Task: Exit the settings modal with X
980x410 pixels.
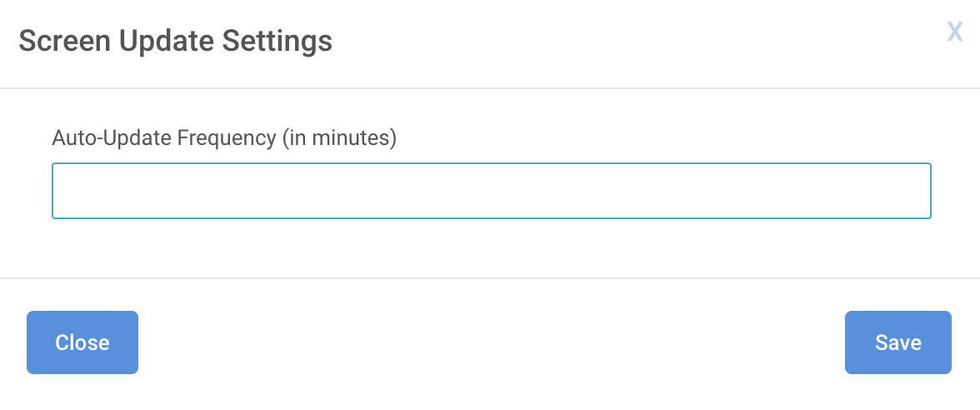Action: click(954, 32)
